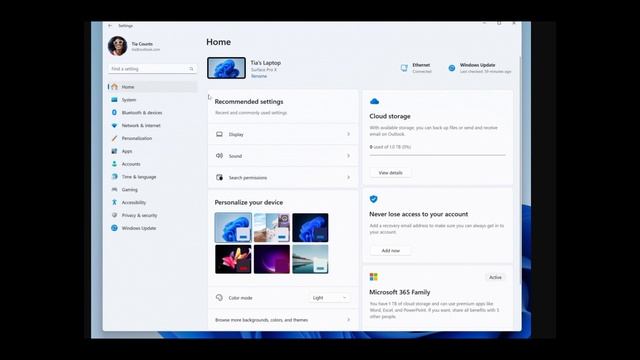Viewport: 640px width, 360px height.
Task: Click the Bluetooth icon in sidebar
Action: point(114,113)
